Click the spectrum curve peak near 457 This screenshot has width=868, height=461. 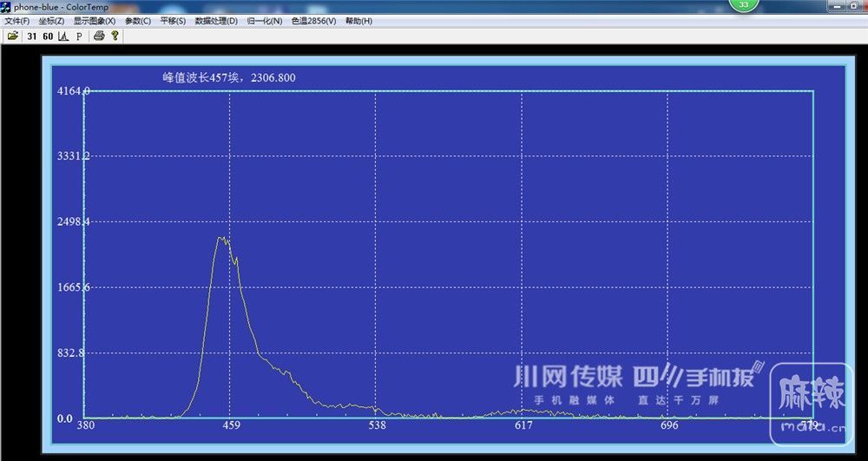(x=221, y=238)
